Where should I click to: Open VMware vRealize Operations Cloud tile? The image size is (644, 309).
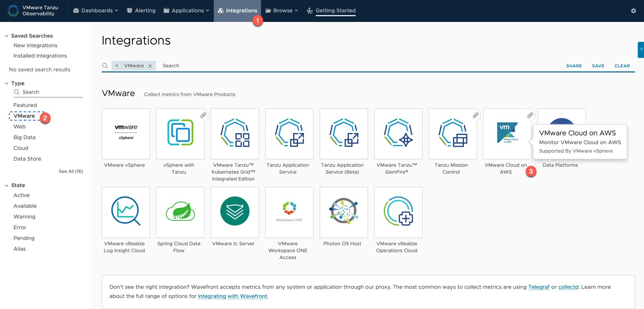click(x=398, y=212)
